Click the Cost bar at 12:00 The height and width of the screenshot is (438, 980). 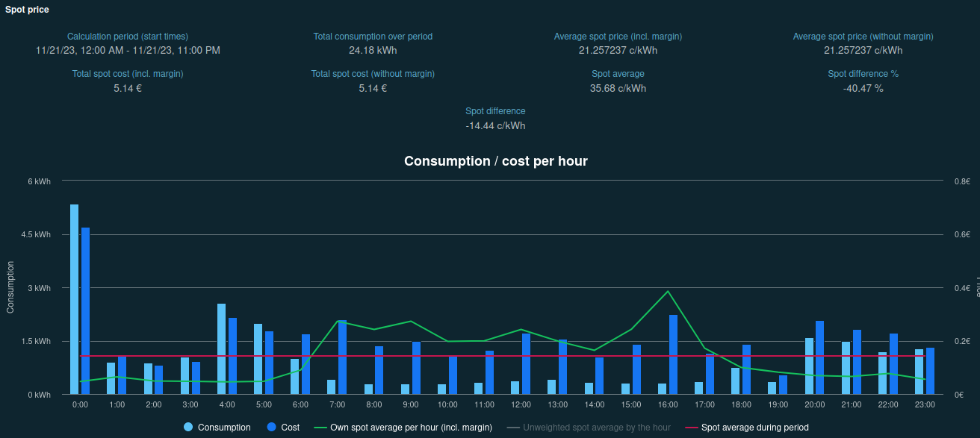(526, 363)
